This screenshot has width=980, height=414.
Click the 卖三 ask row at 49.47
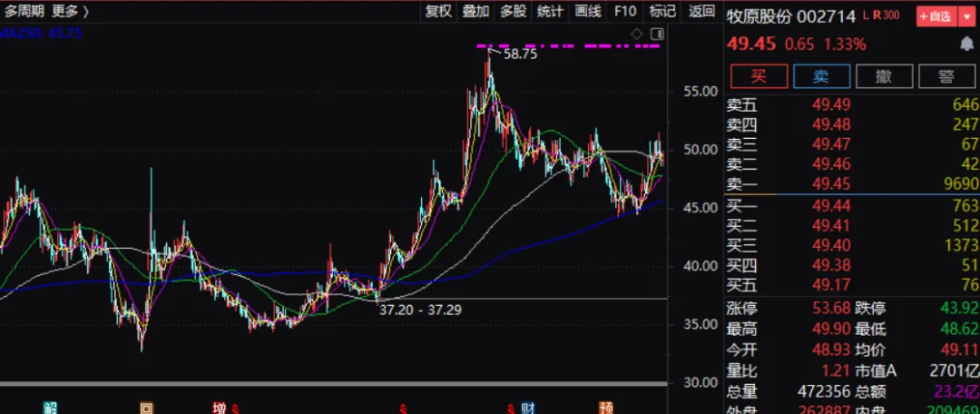point(852,144)
